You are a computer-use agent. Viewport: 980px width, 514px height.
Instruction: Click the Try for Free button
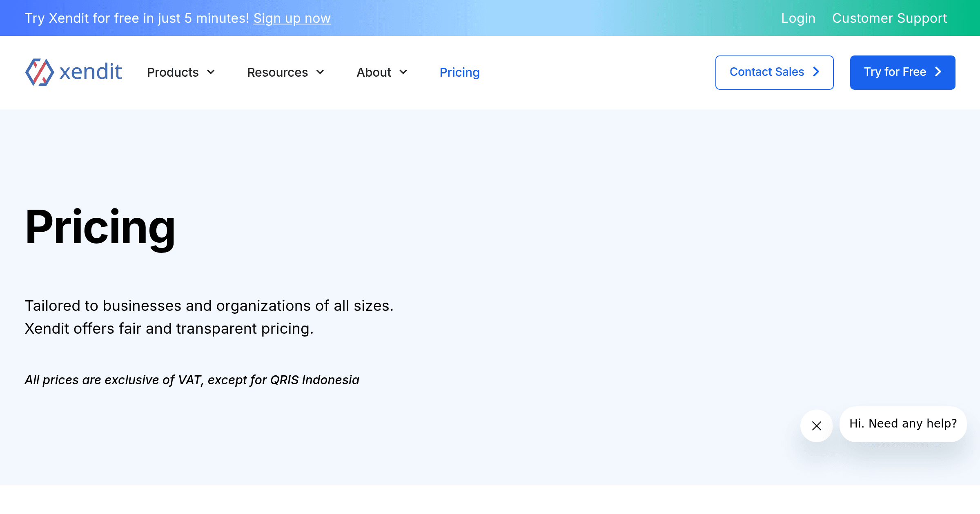[x=902, y=72]
